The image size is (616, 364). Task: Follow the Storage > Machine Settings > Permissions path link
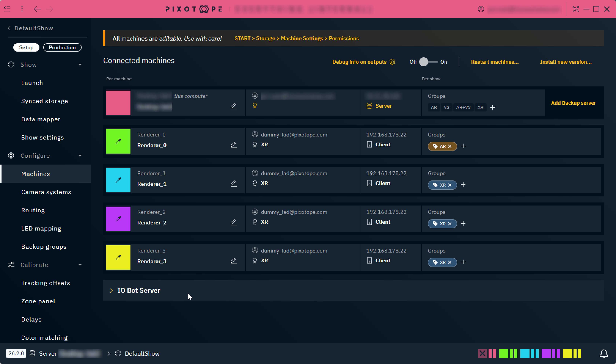(297, 38)
